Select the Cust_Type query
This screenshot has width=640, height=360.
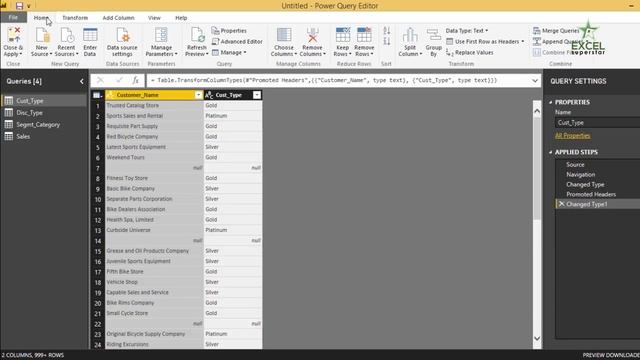[x=44, y=101]
